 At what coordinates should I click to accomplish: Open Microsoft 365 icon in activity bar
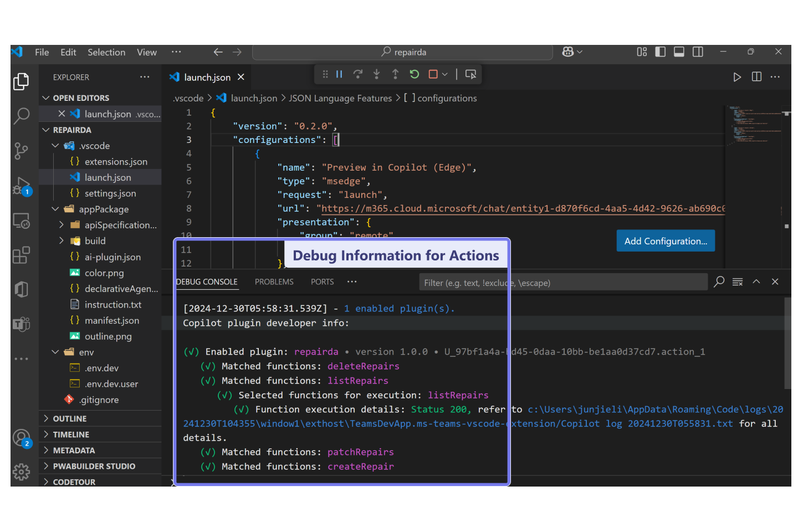(21, 290)
